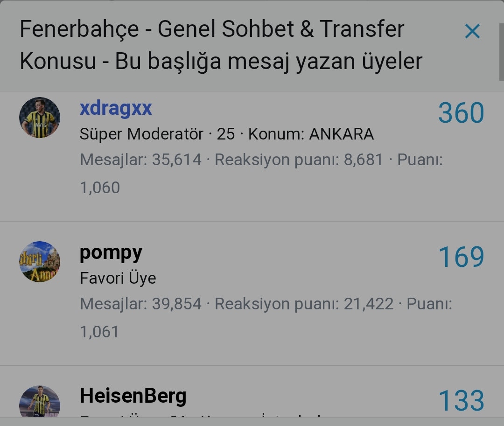Click pompy's 1,061 points value
This screenshot has width=504, height=426.
click(100, 332)
